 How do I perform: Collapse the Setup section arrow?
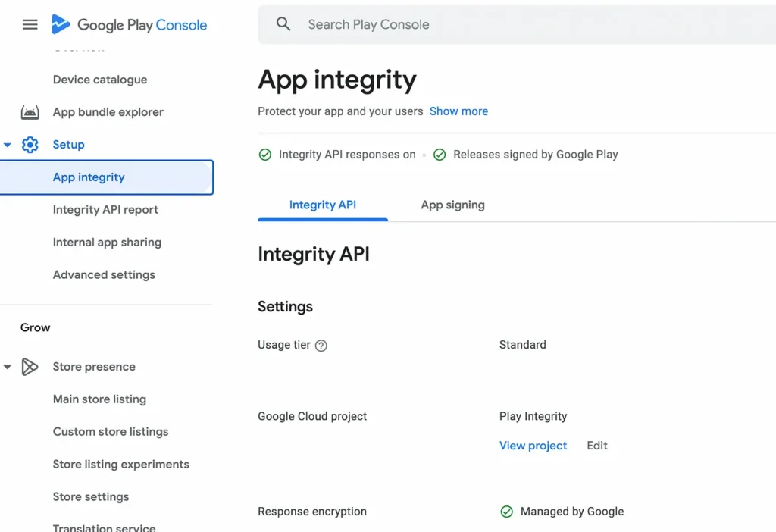[x=8, y=145]
